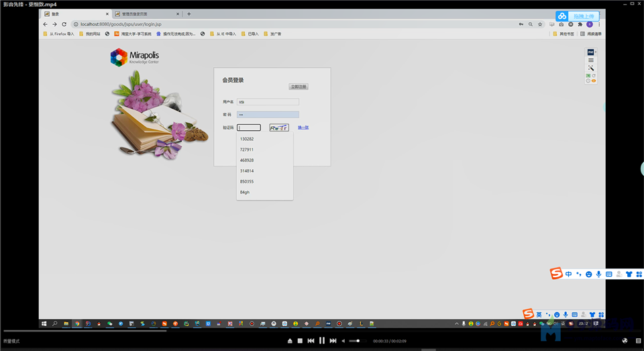Open the browser profile avatar
Viewport: 644px width, 351px height.
point(590,24)
